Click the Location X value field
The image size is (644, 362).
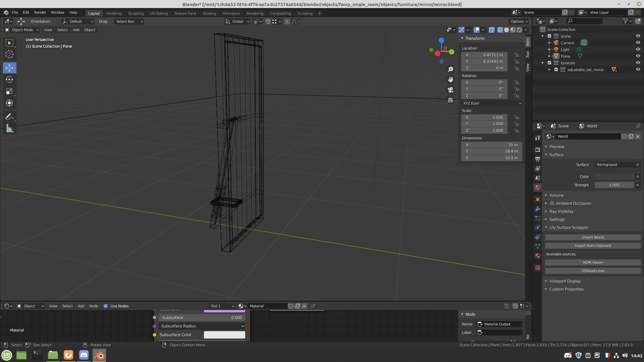pos(484,55)
